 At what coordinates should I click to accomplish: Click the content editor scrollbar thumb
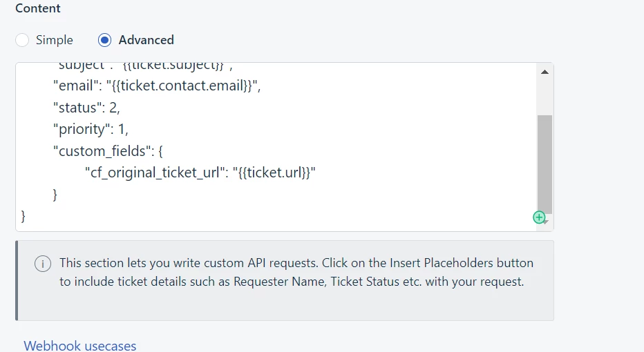(544, 162)
